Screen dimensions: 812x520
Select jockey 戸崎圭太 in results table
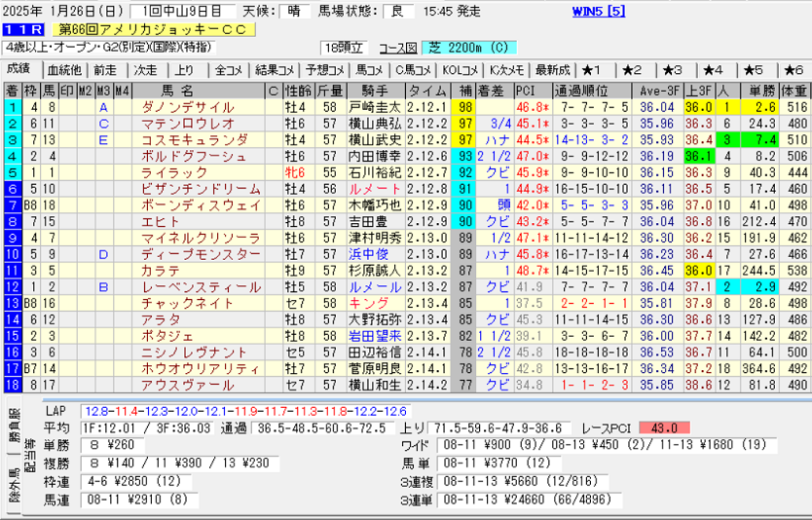click(374, 106)
